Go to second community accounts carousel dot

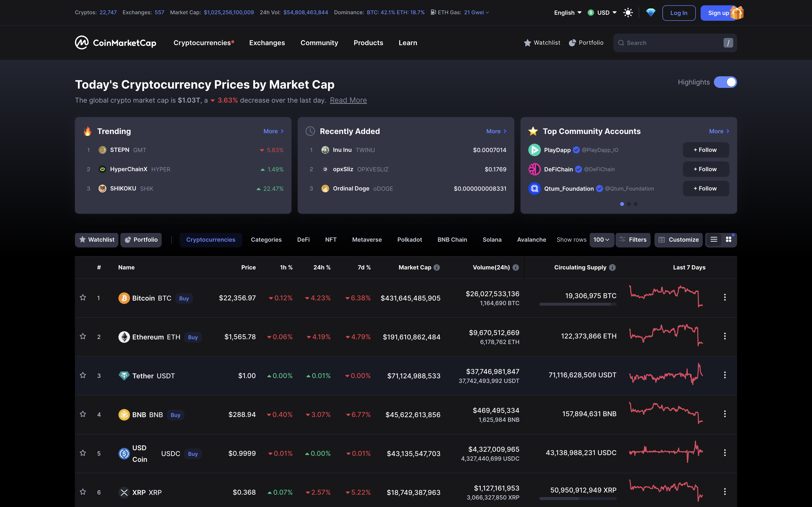(x=629, y=204)
